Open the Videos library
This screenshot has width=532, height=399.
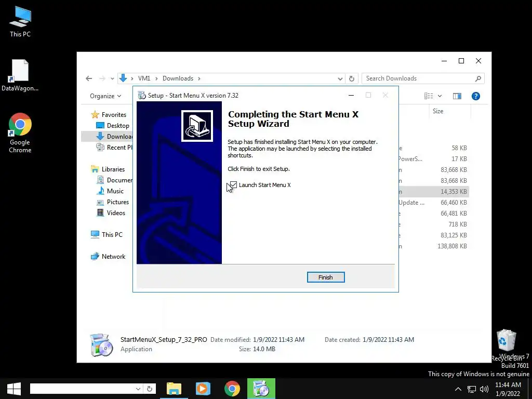pyautogui.click(x=111, y=212)
